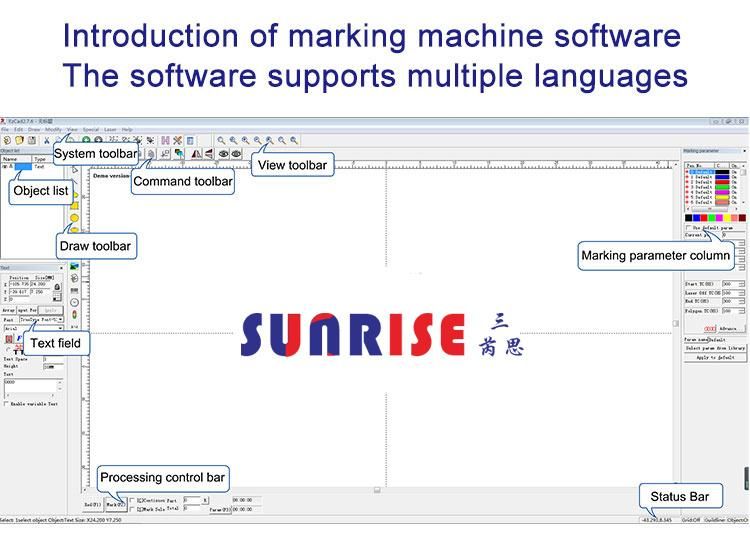Click the Start TC value stepper
The image size is (750, 555).
(742, 284)
